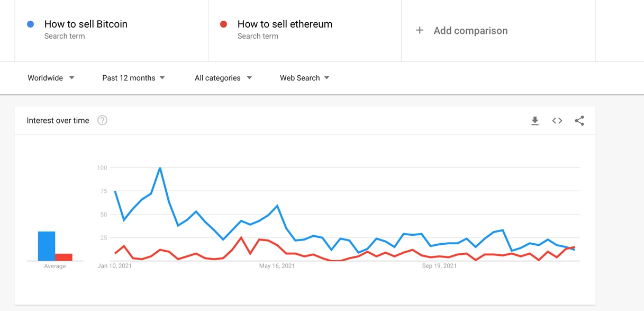
Task: Click the blue dot beside How to sell Bitcoin
Action: pyautogui.click(x=31, y=24)
